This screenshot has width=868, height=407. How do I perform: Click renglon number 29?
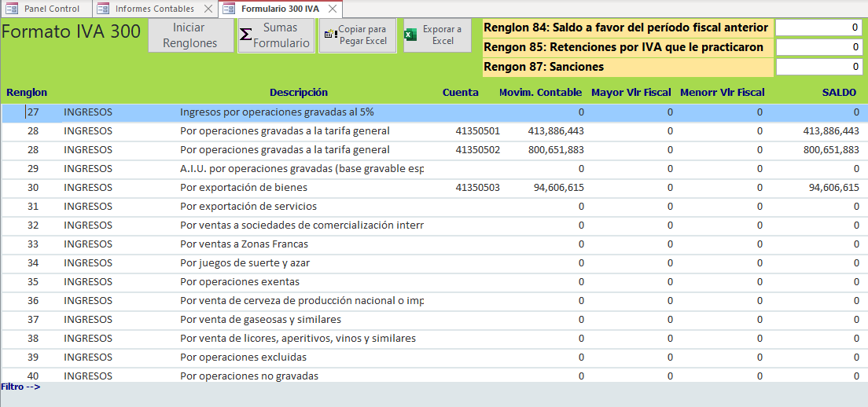pos(33,169)
